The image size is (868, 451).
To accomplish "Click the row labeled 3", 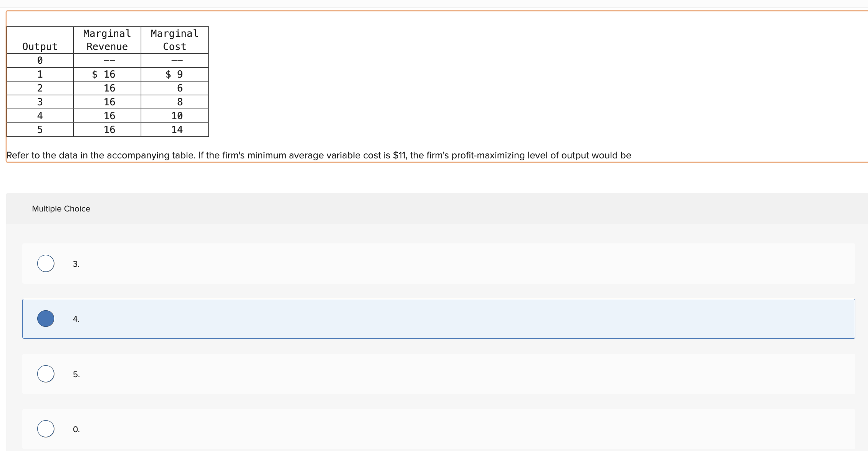I will (x=269, y=263).
